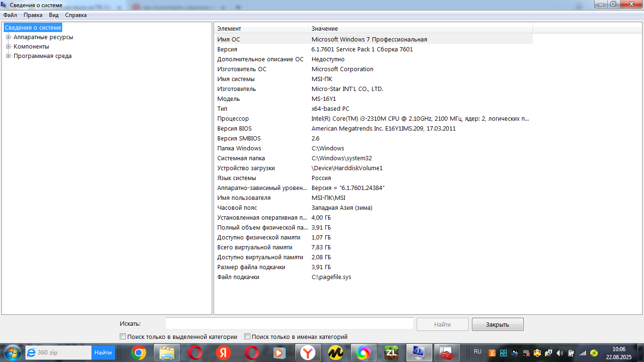The width and height of the screenshot is (644, 362).
Task: Open the red toolbox taskbar icon
Action: 446,353
